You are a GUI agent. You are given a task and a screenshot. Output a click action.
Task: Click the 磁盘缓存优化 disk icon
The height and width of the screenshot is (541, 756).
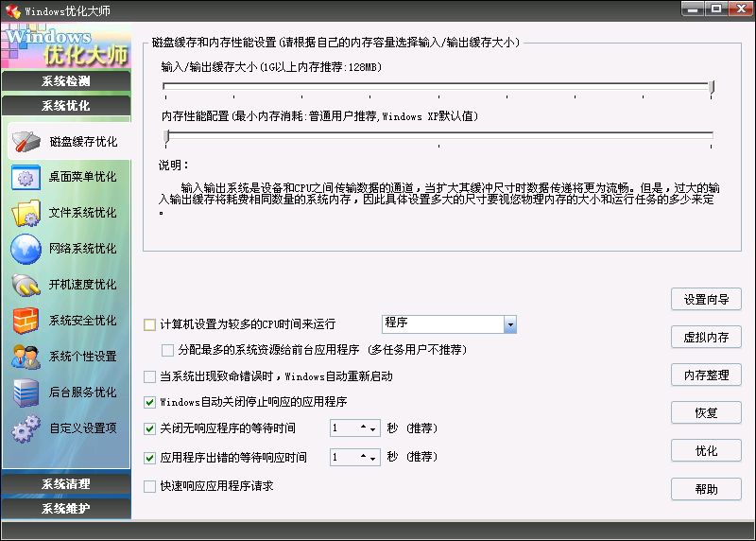(x=26, y=142)
